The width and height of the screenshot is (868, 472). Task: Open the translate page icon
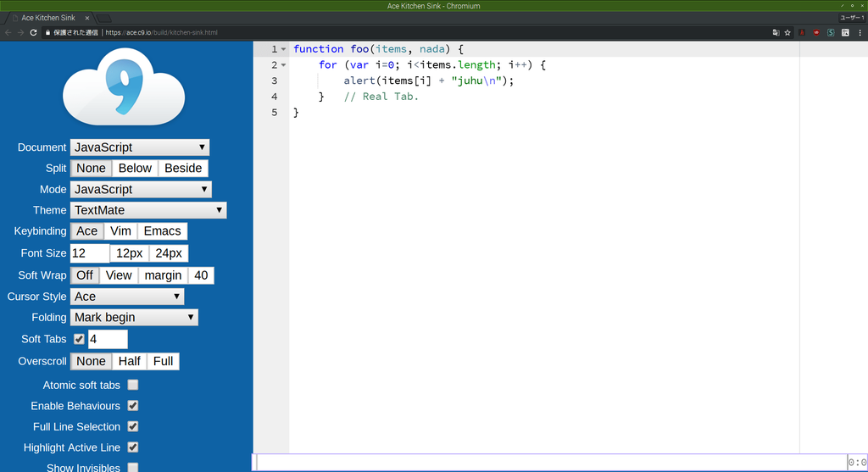(x=776, y=33)
